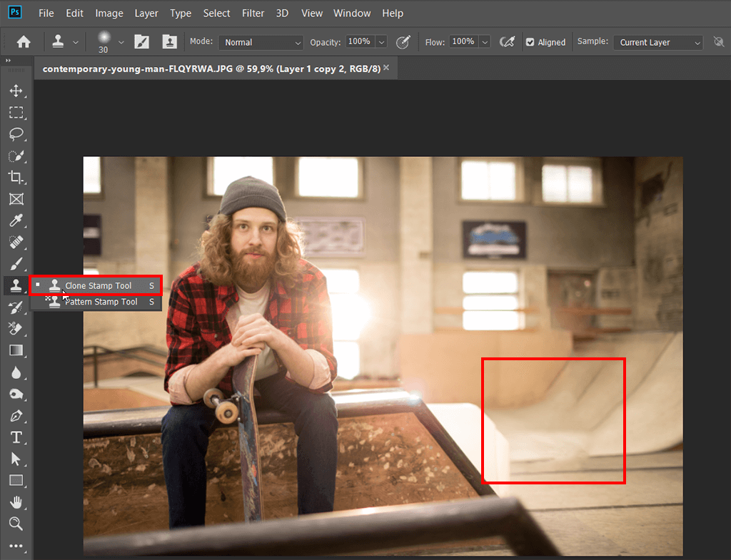Select the Spot Healing Brush tool
731x560 pixels.
[16, 243]
